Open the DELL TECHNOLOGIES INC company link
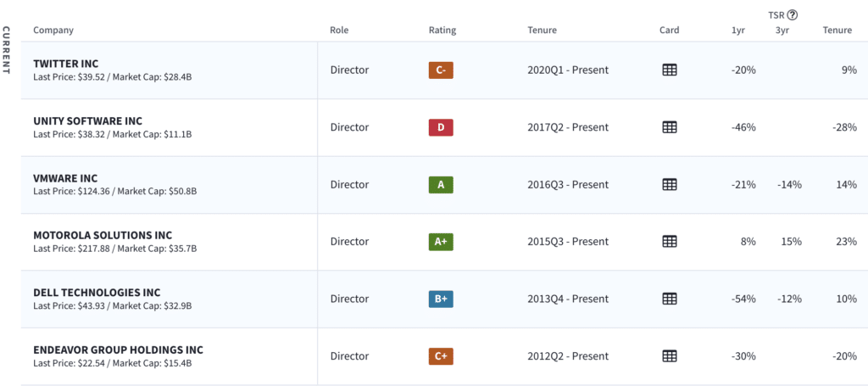 coord(97,293)
